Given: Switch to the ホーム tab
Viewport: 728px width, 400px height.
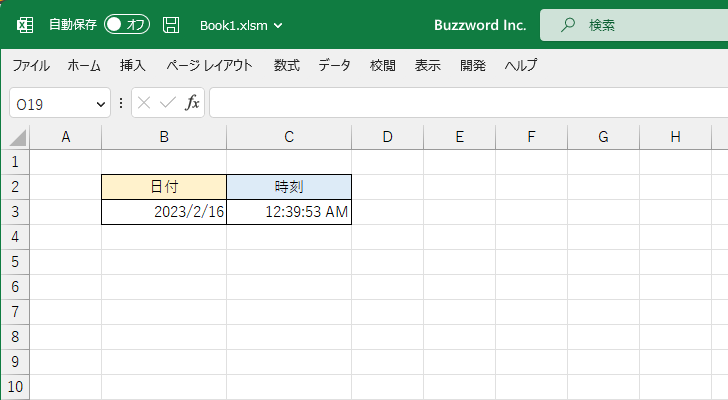Looking at the screenshot, I should click(84, 65).
